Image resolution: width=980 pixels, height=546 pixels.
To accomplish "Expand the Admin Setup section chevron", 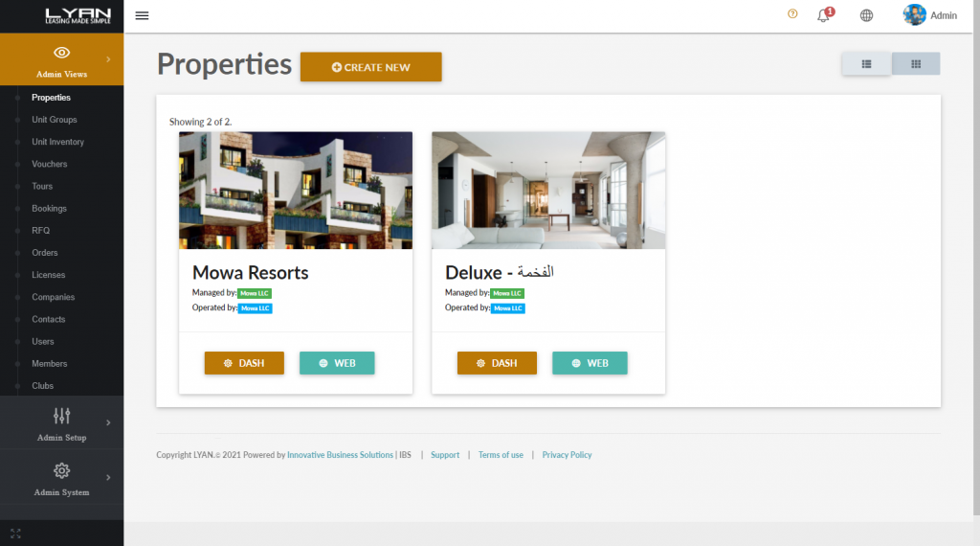I will [108, 422].
